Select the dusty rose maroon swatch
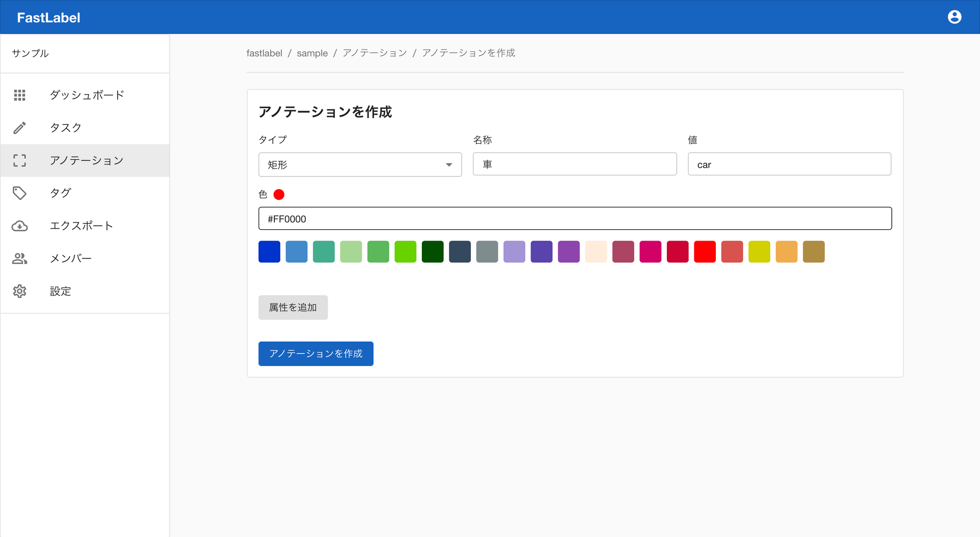Viewport: 980px width, 537px height. 623,252
